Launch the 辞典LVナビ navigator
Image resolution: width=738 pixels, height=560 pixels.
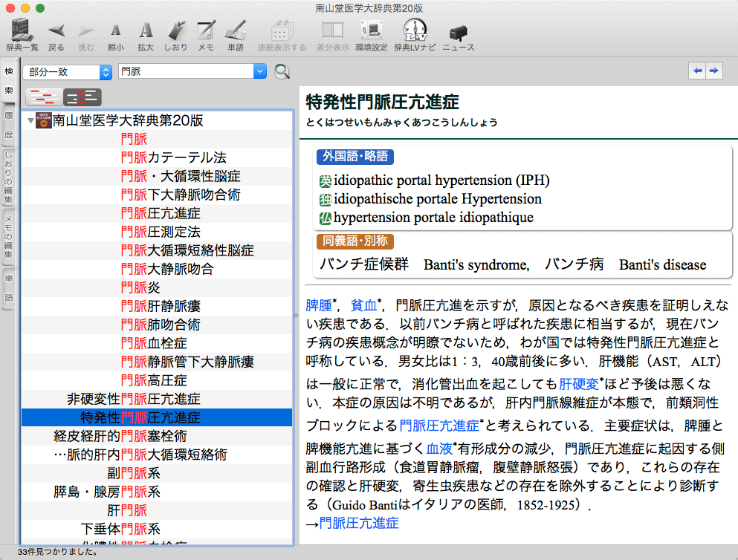tap(415, 33)
